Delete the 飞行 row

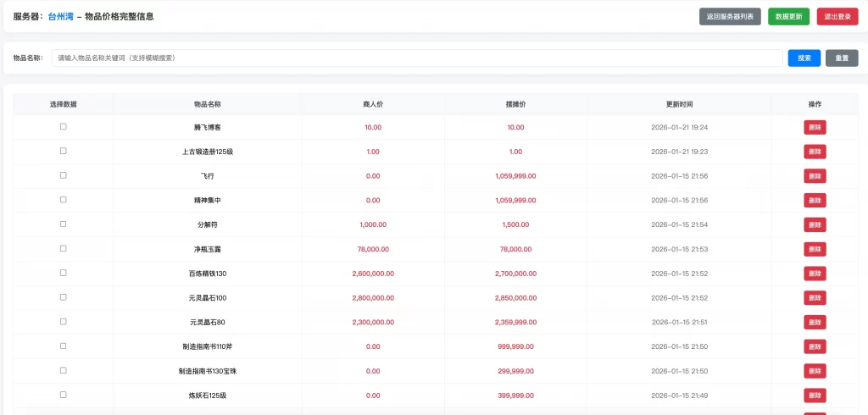tap(815, 176)
